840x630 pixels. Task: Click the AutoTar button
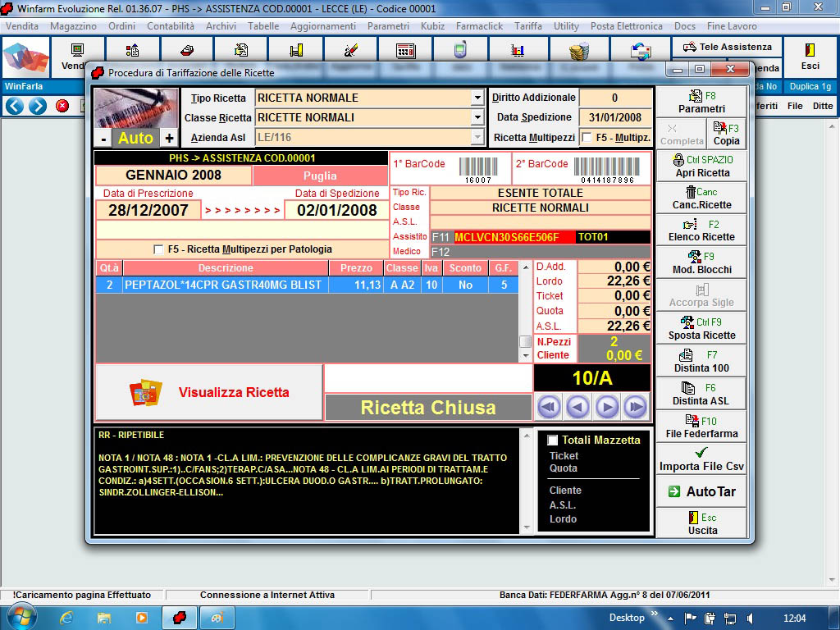point(701,492)
